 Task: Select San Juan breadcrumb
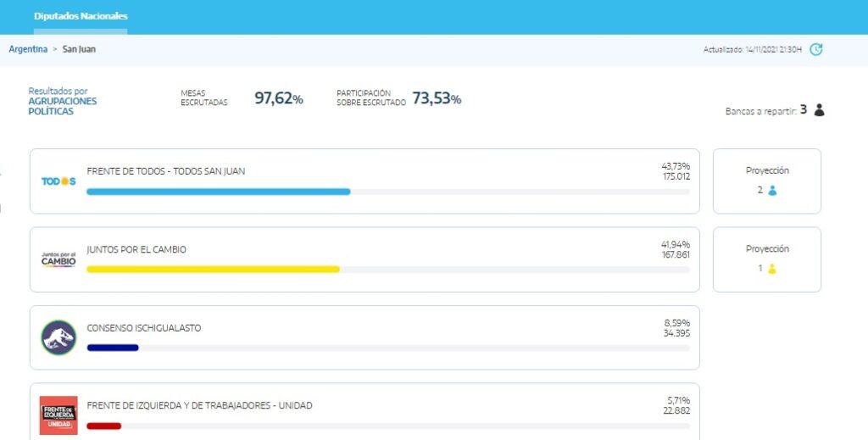(79, 49)
